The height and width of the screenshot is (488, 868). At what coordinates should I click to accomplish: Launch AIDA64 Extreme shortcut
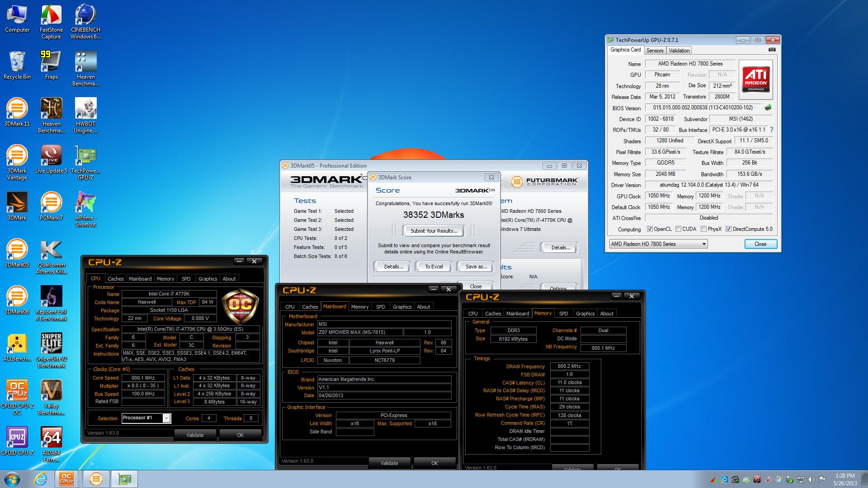[x=51, y=445]
